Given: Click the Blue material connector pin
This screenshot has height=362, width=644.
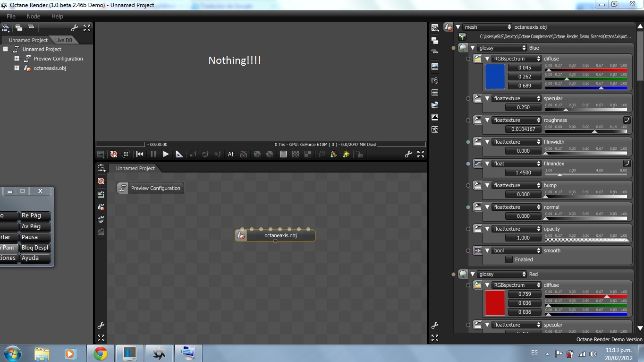Looking at the screenshot, I should [454, 48].
